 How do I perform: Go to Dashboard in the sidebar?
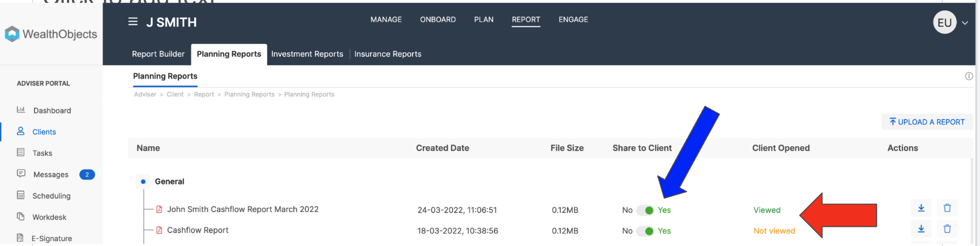pos(52,111)
